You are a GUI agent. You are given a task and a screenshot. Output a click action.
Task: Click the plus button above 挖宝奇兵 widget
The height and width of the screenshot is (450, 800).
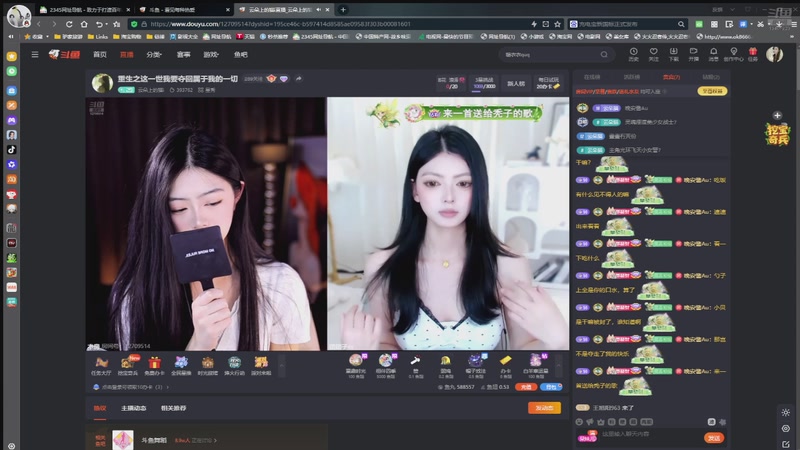[x=777, y=115]
